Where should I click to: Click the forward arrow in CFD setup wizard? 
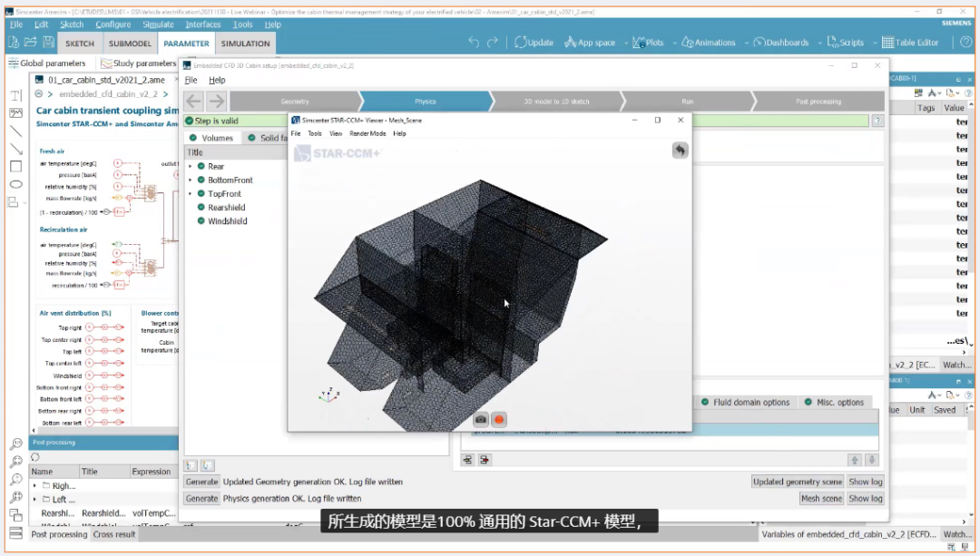[x=216, y=101]
